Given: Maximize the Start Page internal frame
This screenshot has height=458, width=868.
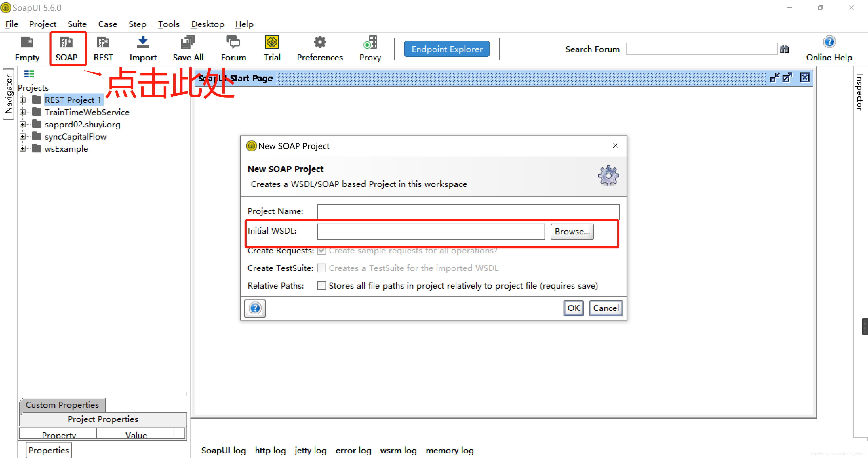Looking at the screenshot, I should (787, 78).
